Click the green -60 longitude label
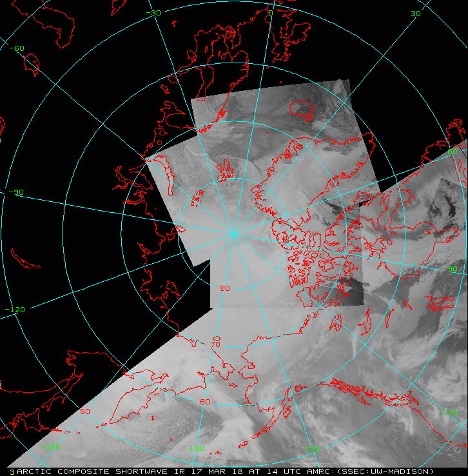 [17, 48]
